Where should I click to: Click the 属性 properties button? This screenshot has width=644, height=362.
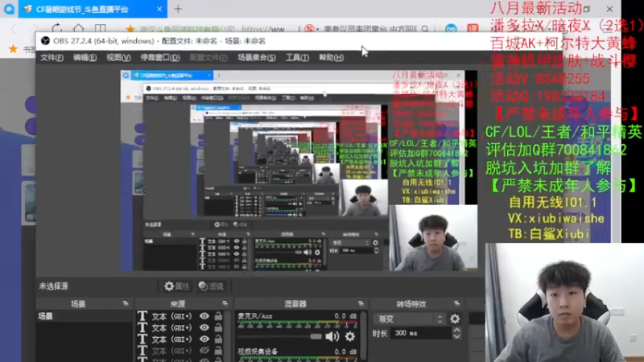(x=177, y=286)
